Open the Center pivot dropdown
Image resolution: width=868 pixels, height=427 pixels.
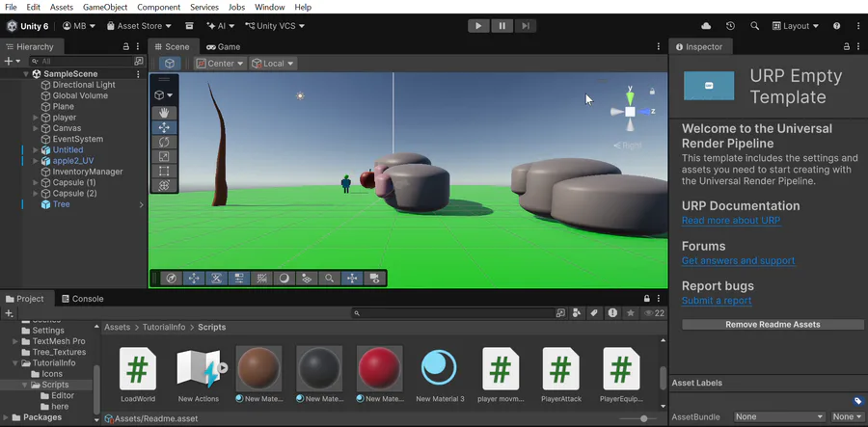tap(220, 64)
